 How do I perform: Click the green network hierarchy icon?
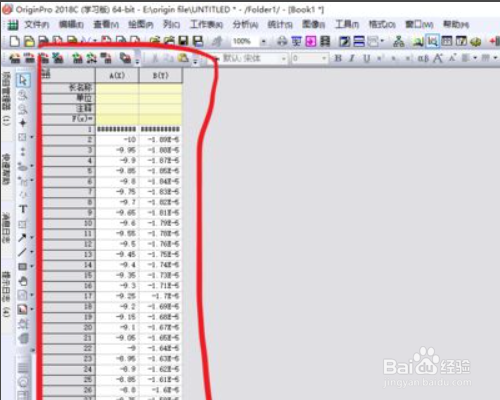(399, 41)
